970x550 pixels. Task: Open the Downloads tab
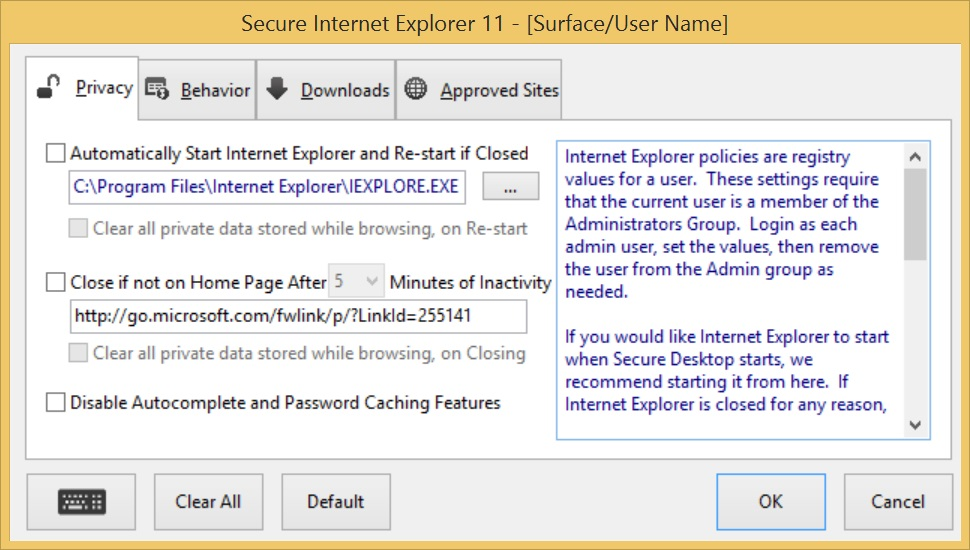326,90
